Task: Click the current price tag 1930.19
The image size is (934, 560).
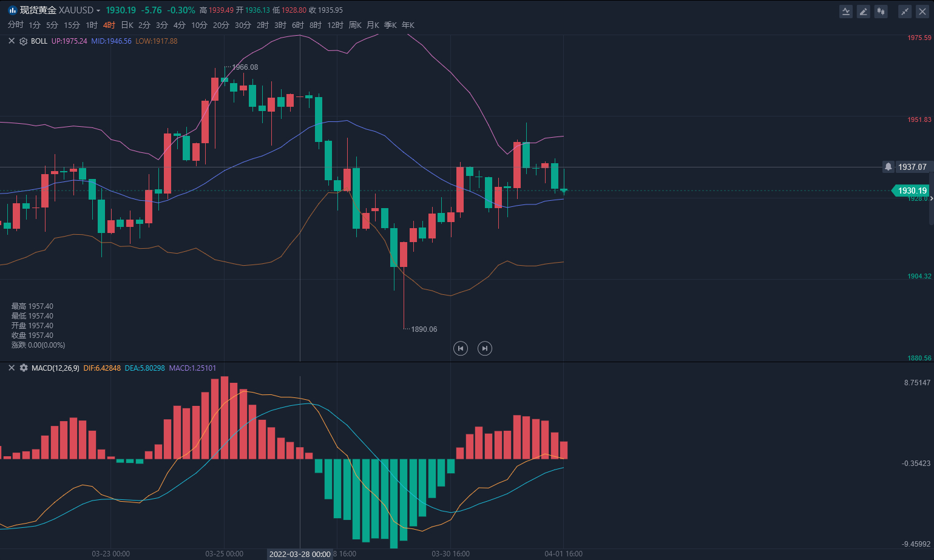Action: point(910,191)
